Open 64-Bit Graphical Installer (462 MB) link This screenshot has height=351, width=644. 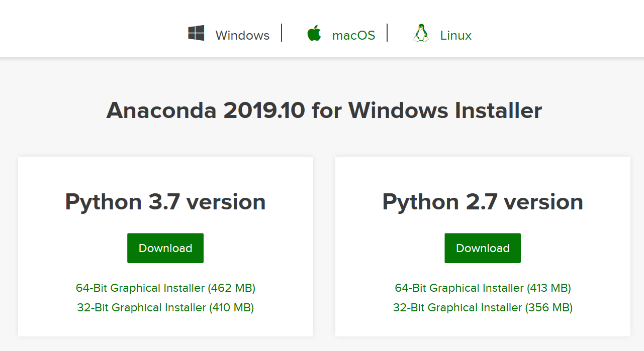165,288
